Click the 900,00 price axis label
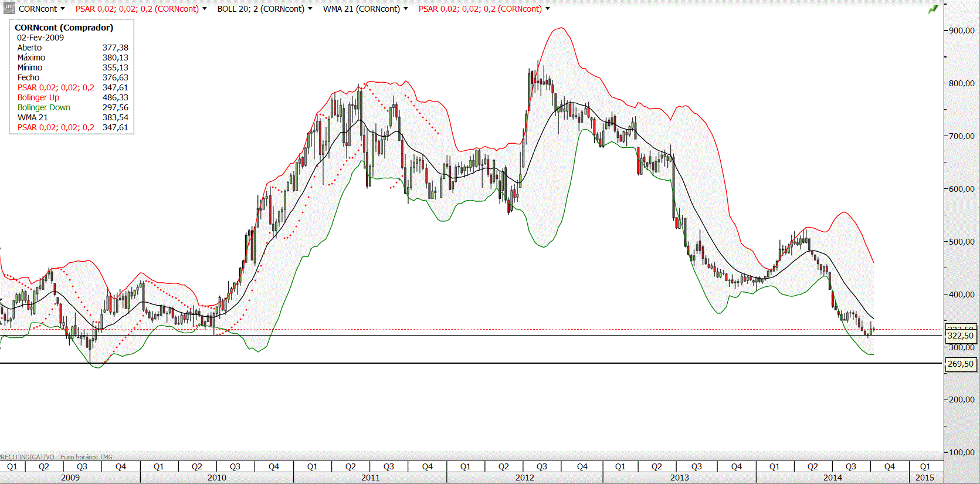This screenshot has width=980, height=484. coord(962,31)
